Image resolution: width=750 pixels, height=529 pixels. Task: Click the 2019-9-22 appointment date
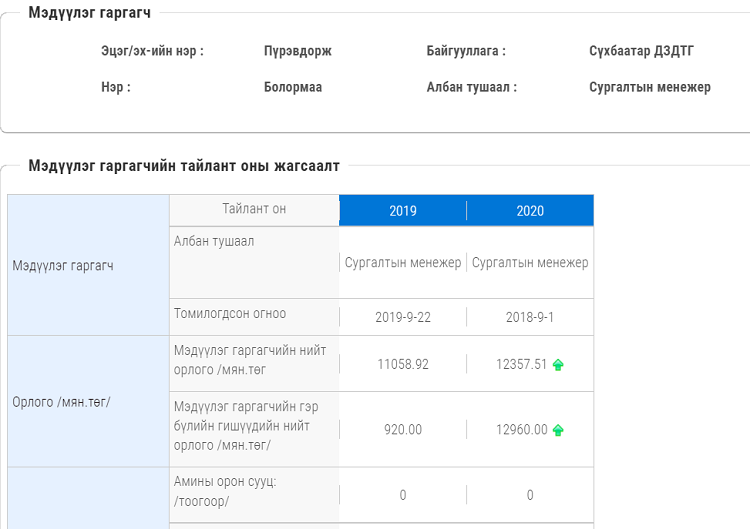coord(403,317)
